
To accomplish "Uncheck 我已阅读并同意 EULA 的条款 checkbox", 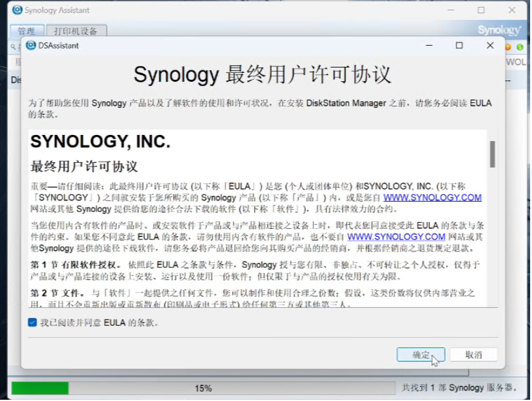I will pos(32,323).
